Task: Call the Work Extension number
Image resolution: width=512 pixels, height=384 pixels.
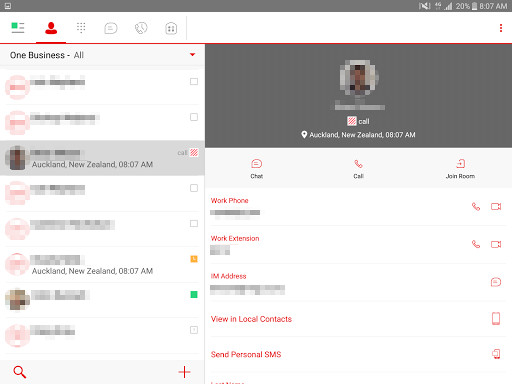Action: coord(476,244)
